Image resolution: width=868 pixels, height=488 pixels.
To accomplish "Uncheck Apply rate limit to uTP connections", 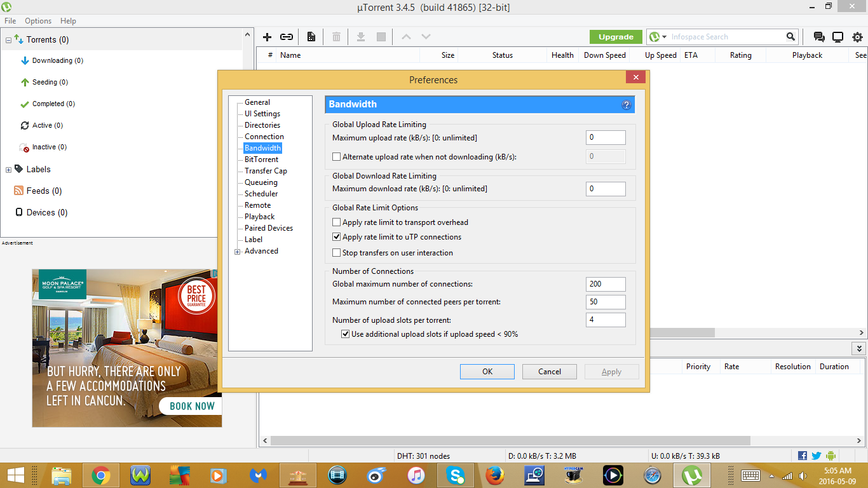I will (x=337, y=237).
